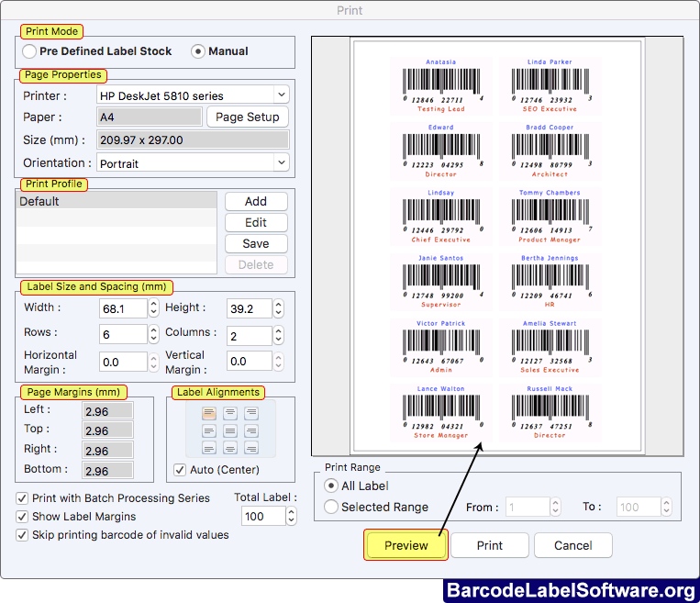Click the Bottom page margin field
The image size is (700, 603).
click(107, 471)
